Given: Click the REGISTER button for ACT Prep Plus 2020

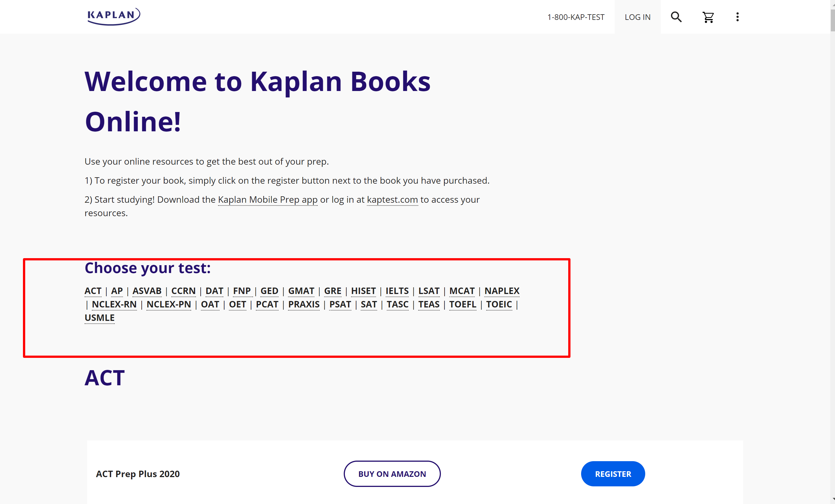Looking at the screenshot, I should click(613, 473).
